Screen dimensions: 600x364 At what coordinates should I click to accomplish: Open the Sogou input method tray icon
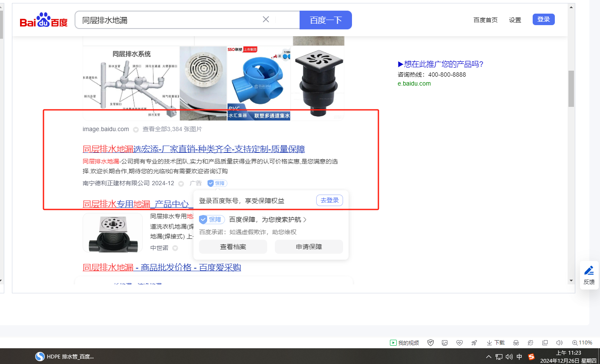pos(531,357)
